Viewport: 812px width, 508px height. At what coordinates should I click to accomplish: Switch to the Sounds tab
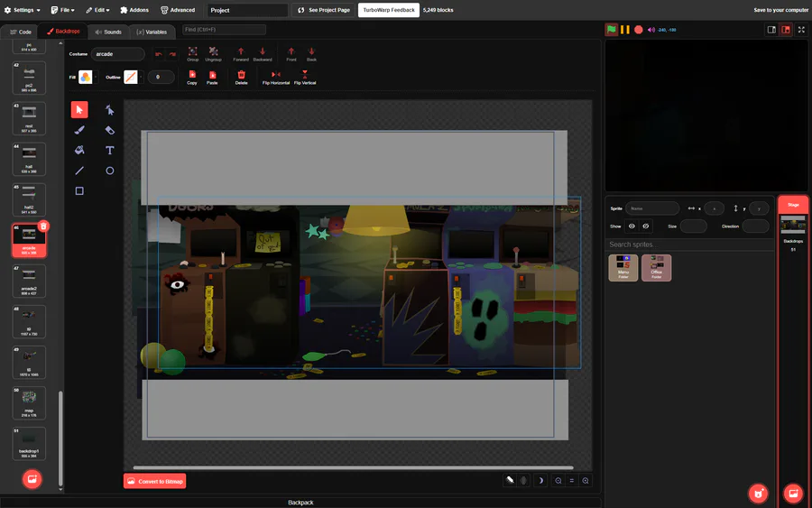108,32
